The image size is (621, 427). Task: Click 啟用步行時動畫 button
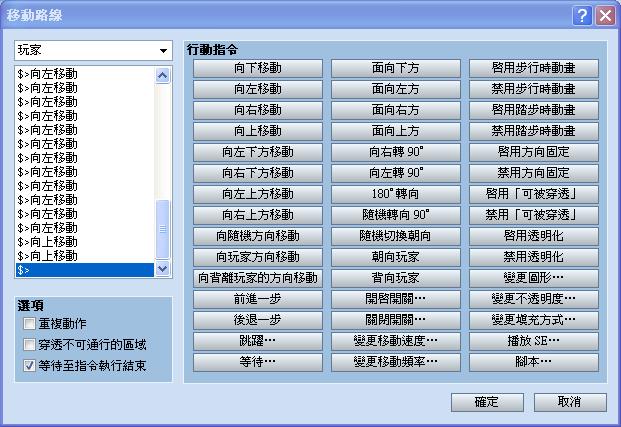tap(533, 68)
